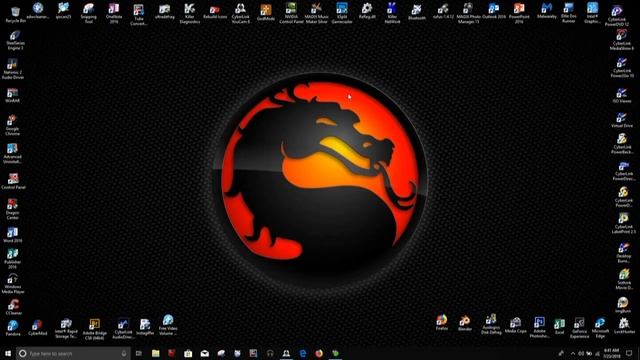
Task: Open Free Video Volume shortcut
Action: 168,325
